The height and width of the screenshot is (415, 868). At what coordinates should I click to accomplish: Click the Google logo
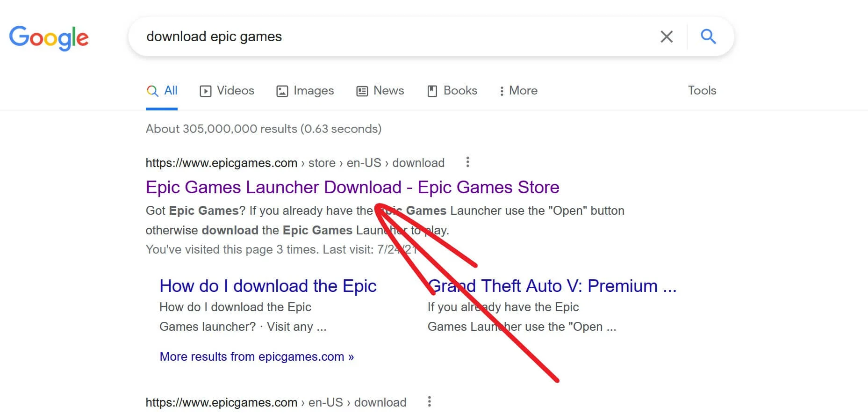pos(49,37)
